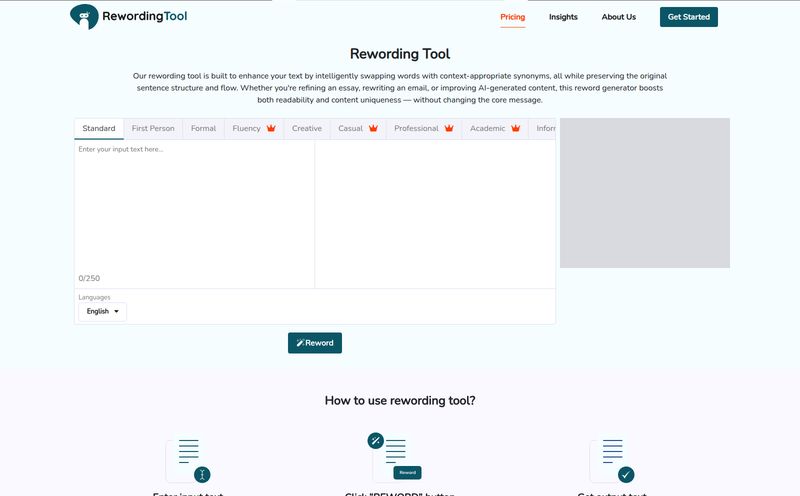
Task: Open the Insights page
Action: (x=563, y=17)
